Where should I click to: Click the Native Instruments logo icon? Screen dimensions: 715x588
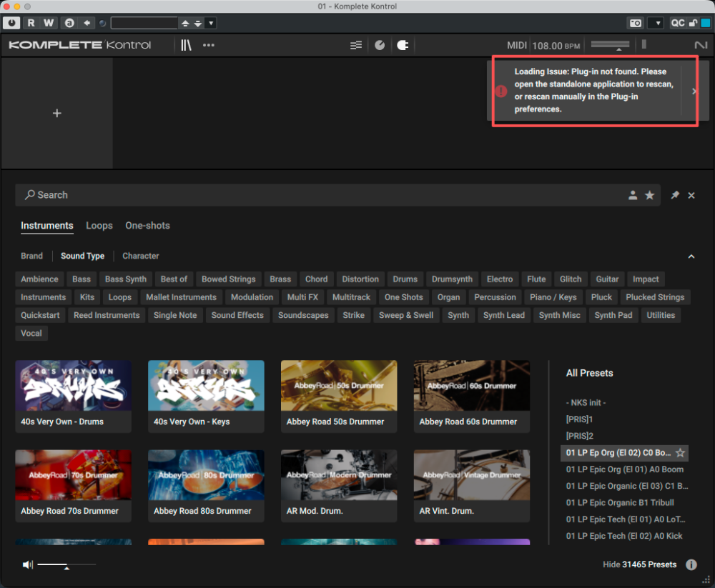click(x=701, y=45)
